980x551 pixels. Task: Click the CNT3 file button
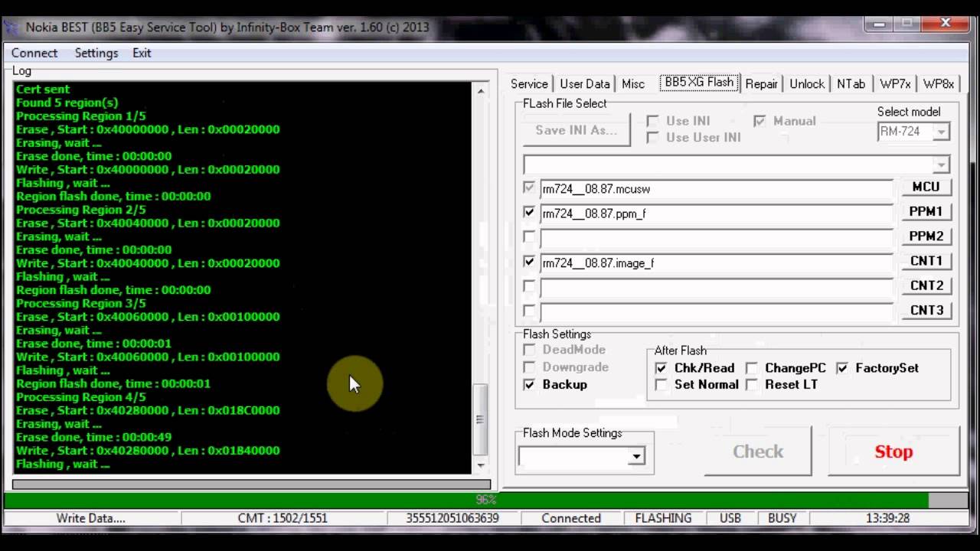tap(926, 311)
